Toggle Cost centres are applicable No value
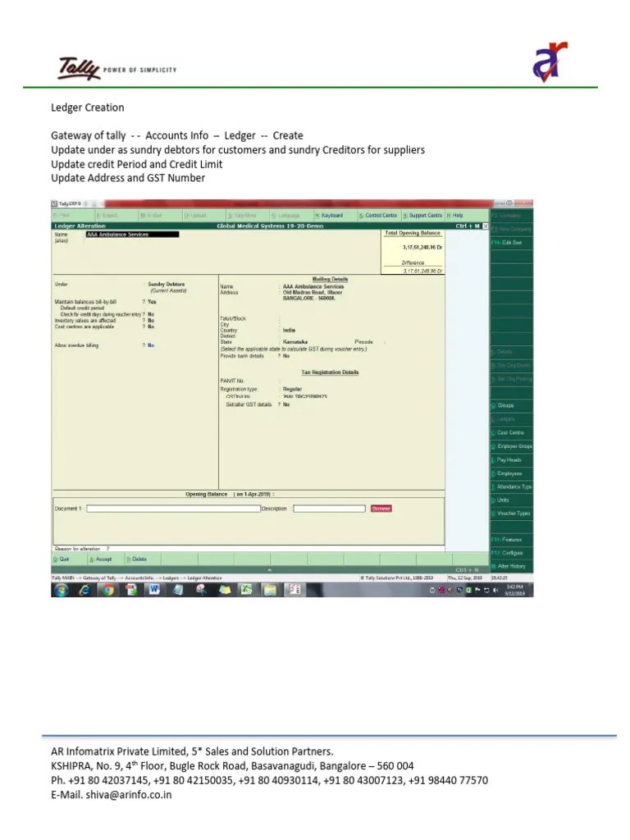The width and height of the screenshot is (630, 840). (x=151, y=326)
